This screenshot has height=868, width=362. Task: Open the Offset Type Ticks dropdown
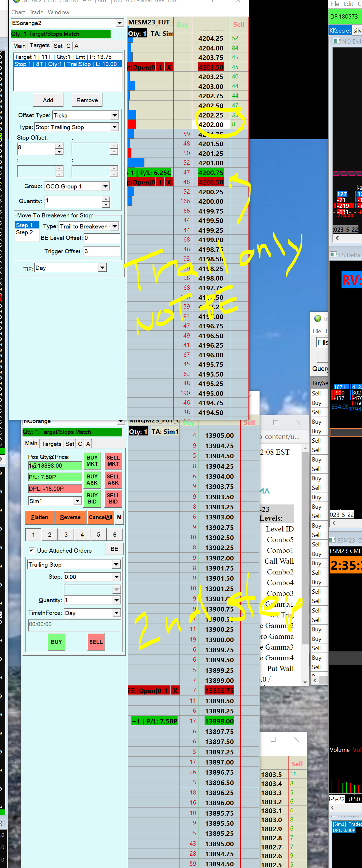coord(115,115)
